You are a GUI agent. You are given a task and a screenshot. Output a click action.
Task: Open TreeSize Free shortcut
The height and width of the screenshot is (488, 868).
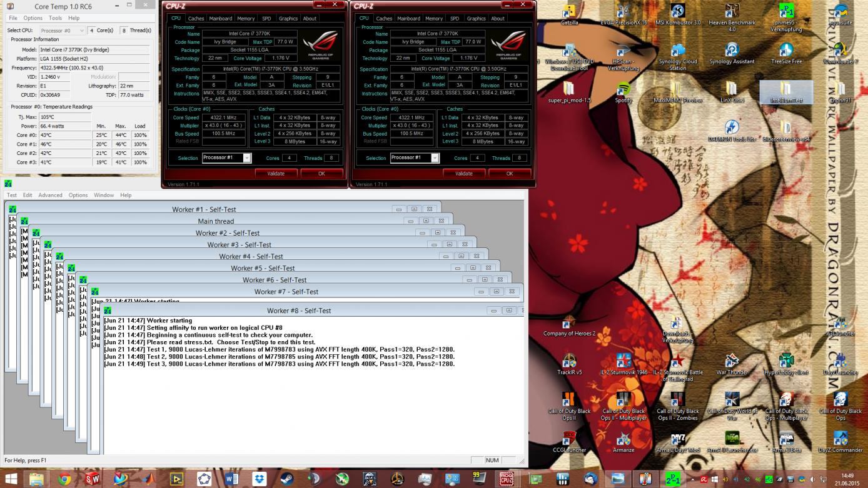pos(786,54)
